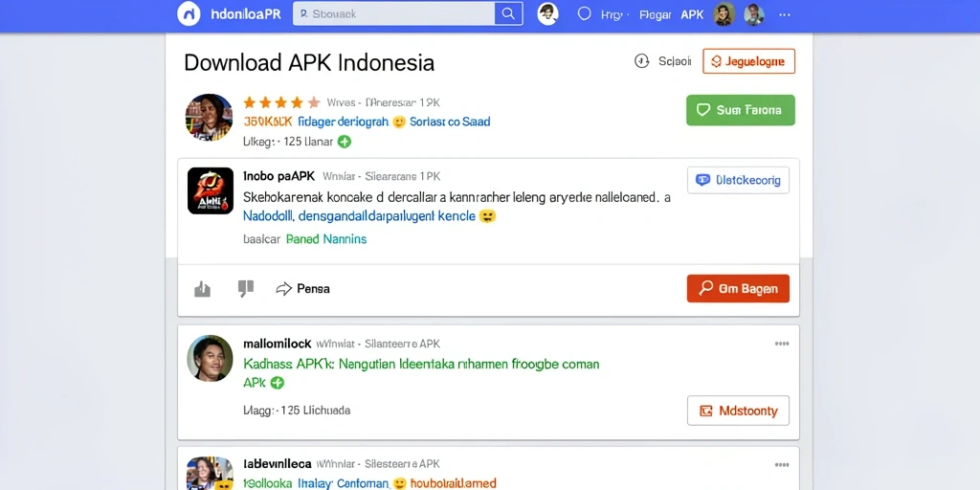Screen dimensions: 980x490
Task: Click the Hrgy header label
Action: tap(613, 14)
